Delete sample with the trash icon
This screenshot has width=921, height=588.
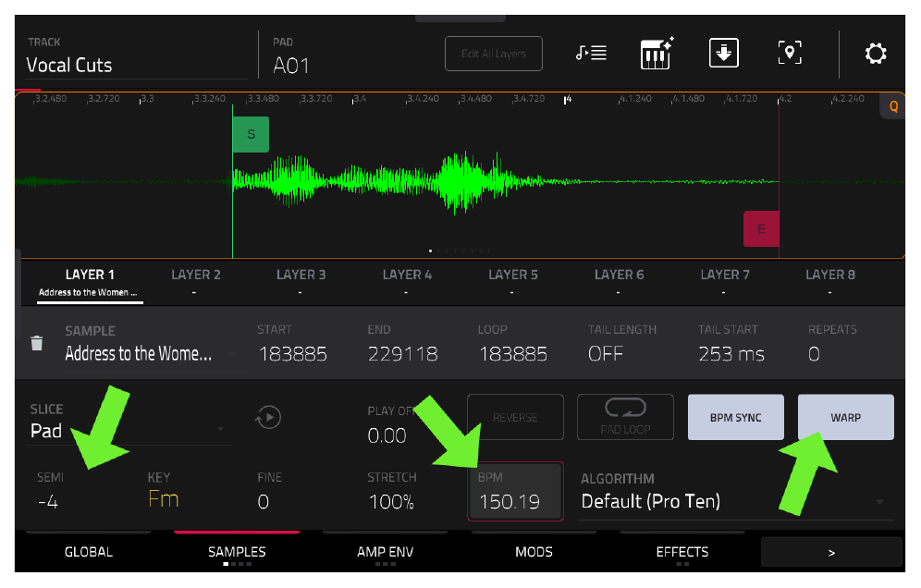click(36, 342)
